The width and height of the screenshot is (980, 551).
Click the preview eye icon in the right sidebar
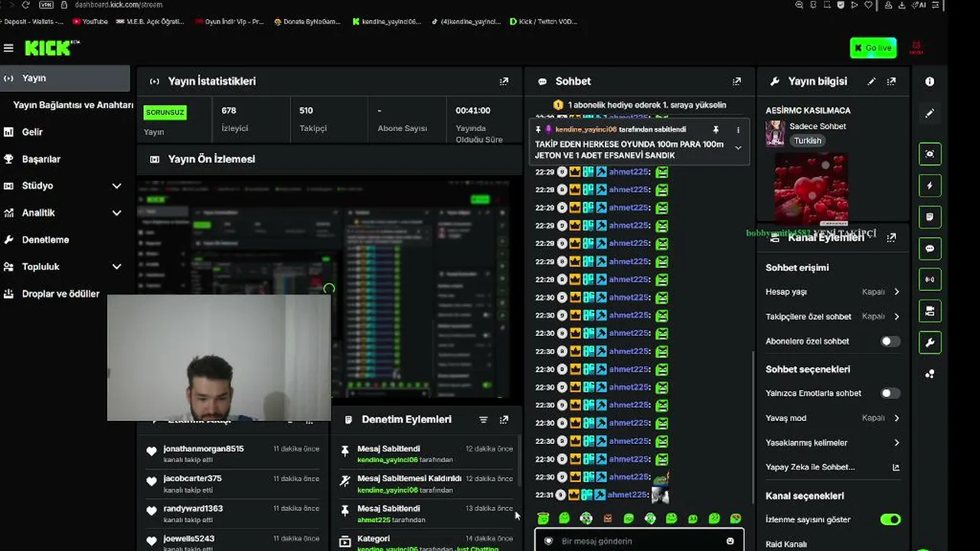[x=929, y=154]
